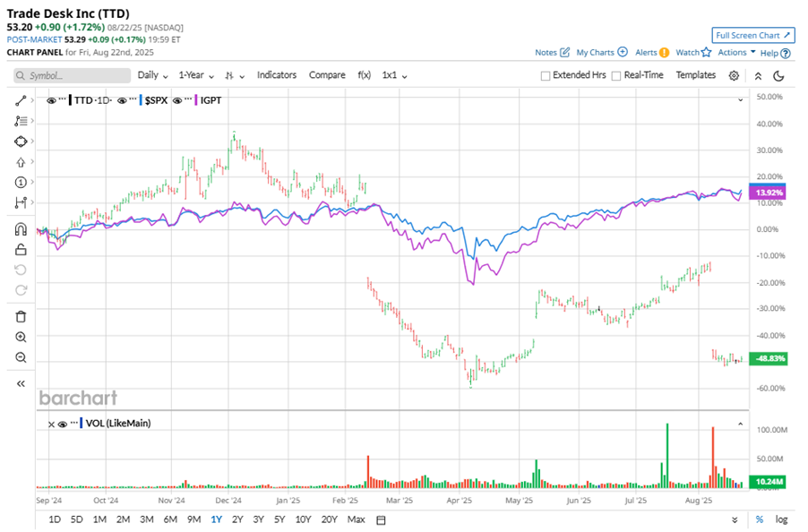This screenshot has height=532, width=808.
Task: Click the black TTD color swatch
Action: pyautogui.click(x=70, y=100)
